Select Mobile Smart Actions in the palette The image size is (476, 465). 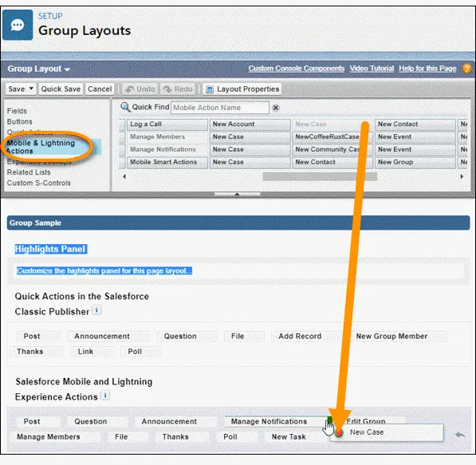coord(167,162)
